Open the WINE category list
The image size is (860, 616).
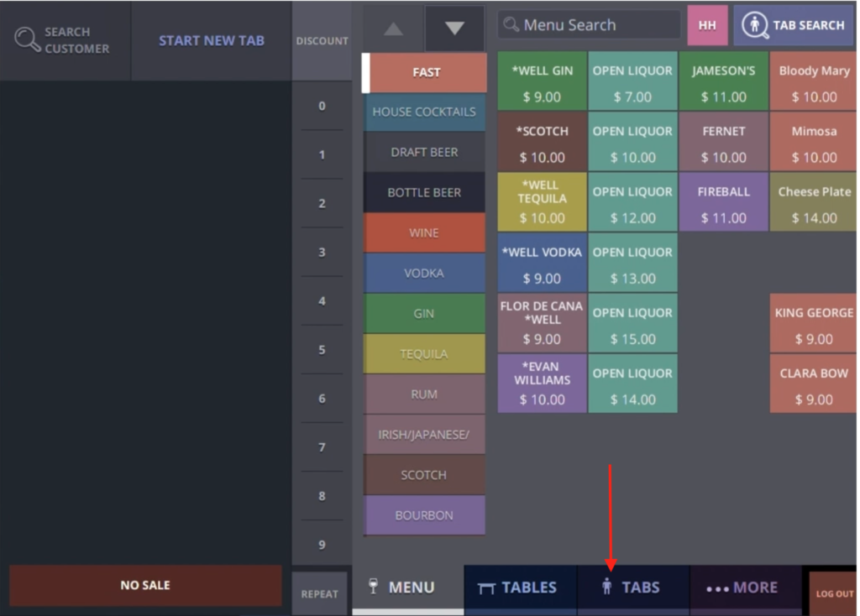423,232
